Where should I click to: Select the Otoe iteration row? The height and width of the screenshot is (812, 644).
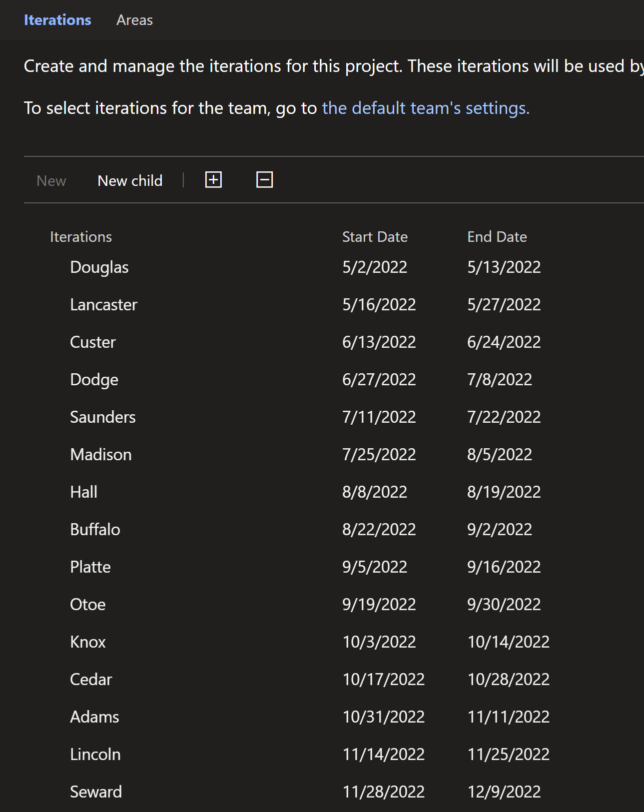pos(88,605)
